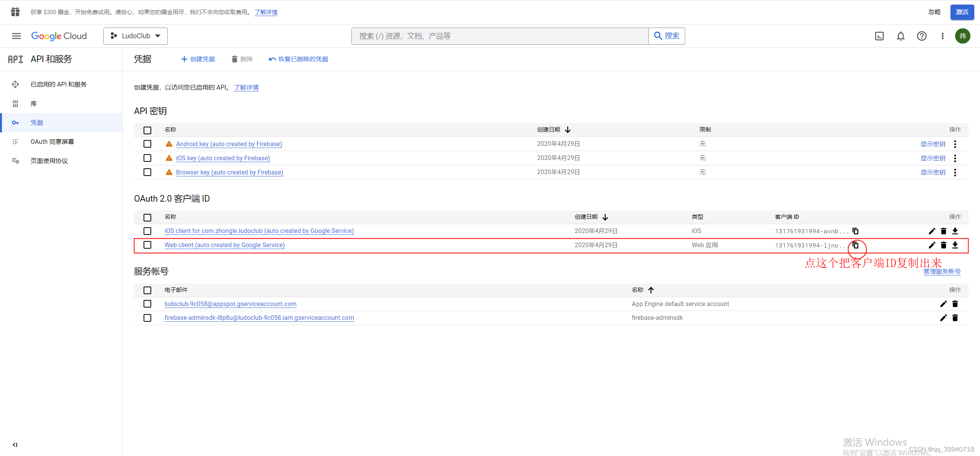Viewport: 980px width, 456px height.
Task: Edit the firebase-adminsdk service account
Action: (x=944, y=318)
